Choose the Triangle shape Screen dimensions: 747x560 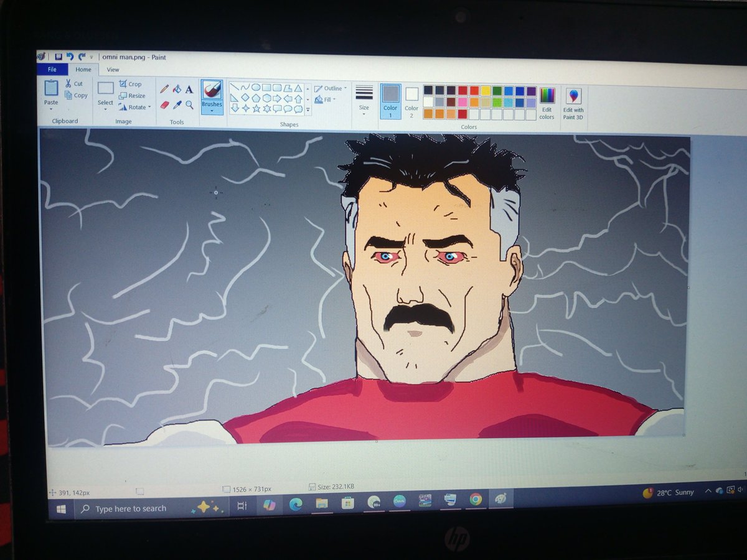point(298,88)
